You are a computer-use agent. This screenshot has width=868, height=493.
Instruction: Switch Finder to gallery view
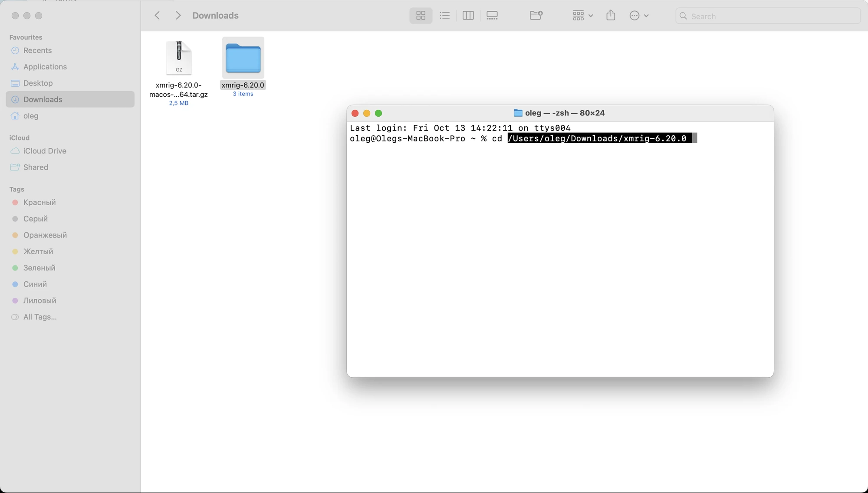pos(492,16)
